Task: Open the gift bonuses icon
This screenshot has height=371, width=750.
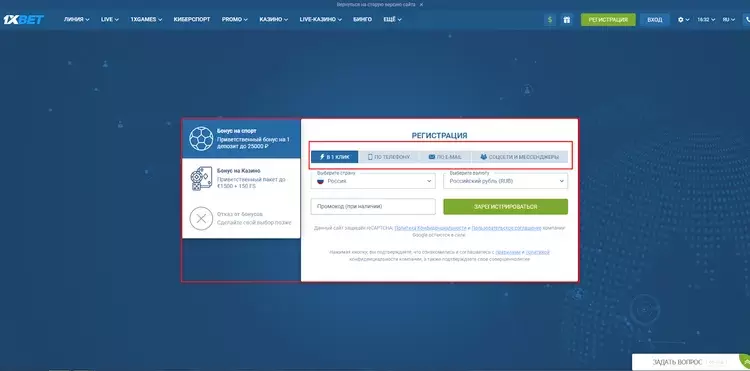Action: (566, 20)
